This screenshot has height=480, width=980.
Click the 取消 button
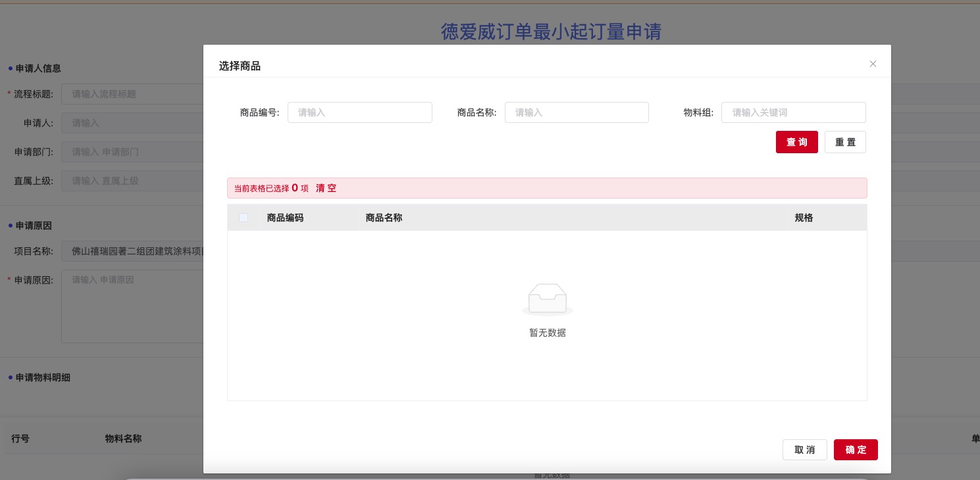coord(804,450)
